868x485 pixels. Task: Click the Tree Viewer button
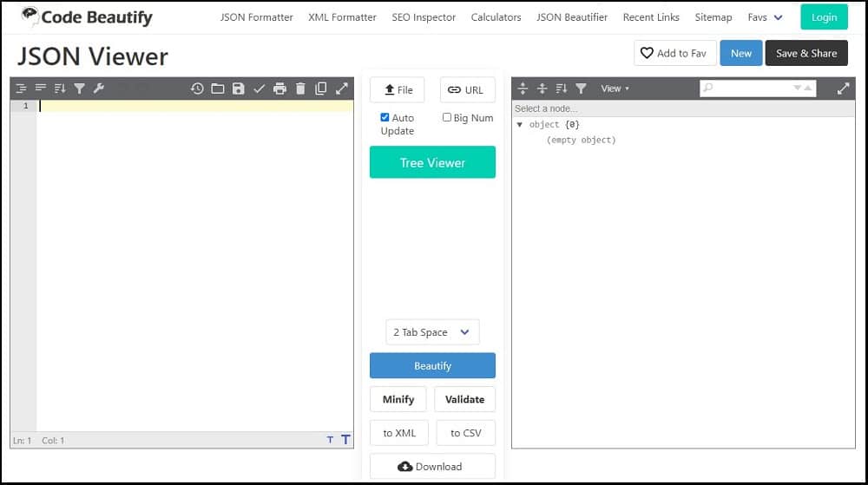tap(432, 162)
